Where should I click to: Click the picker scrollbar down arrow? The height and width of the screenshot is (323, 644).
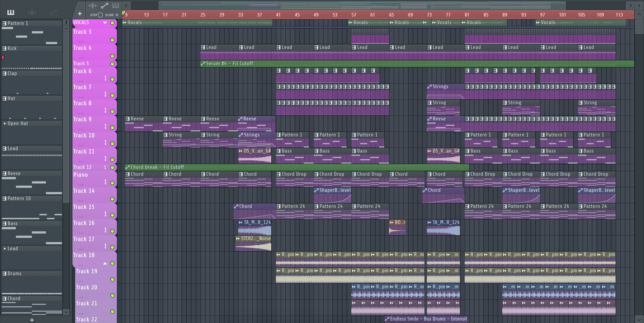tap(66, 312)
